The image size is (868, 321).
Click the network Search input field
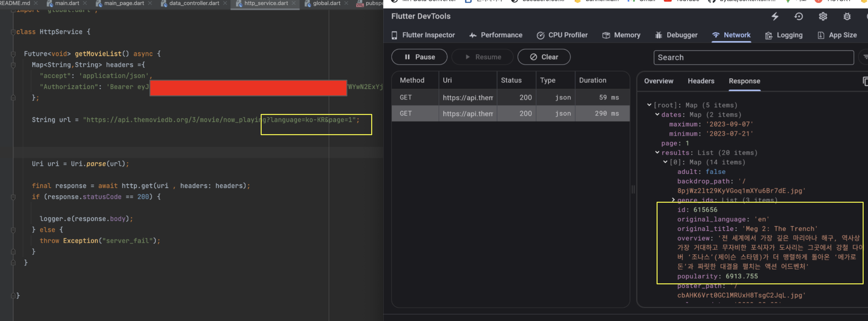coord(753,58)
